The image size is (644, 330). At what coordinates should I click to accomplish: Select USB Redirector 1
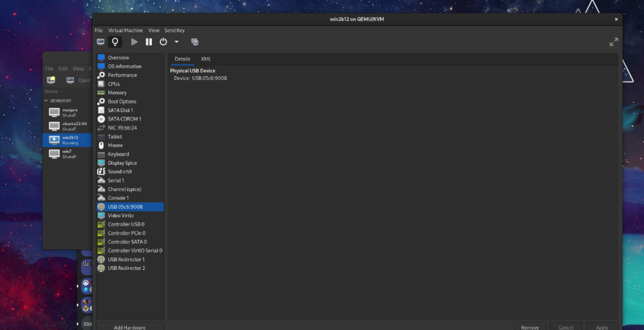pos(130,259)
